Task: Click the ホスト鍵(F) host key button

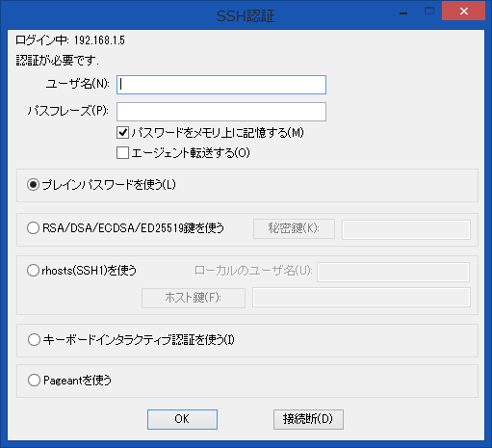Action: tap(194, 298)
